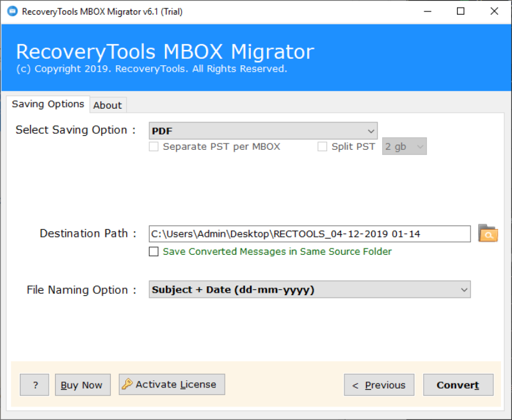The image size is (512, 420).
Task: Browse for destination folder icon
Action: click(x=488, y=233)
